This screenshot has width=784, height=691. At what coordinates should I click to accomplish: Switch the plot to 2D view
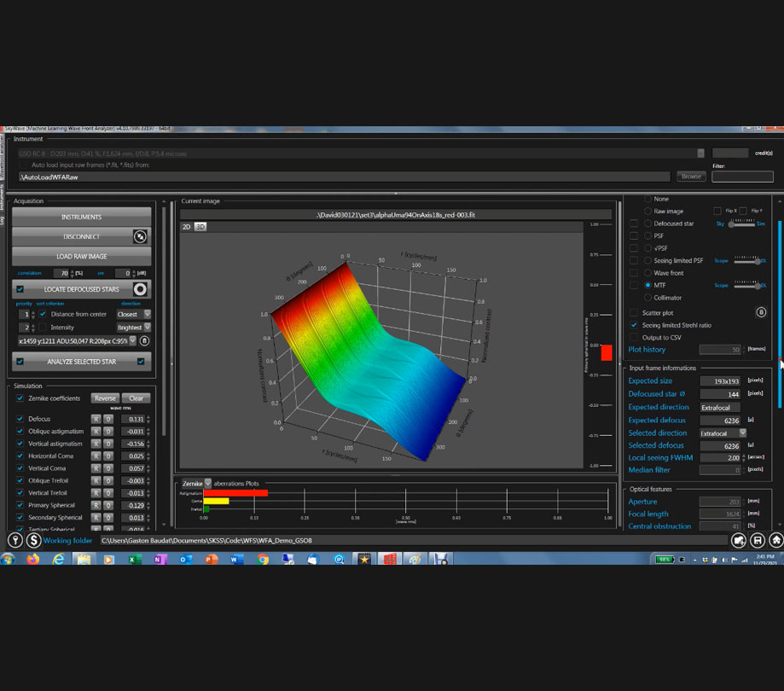(x=187, y=227)
